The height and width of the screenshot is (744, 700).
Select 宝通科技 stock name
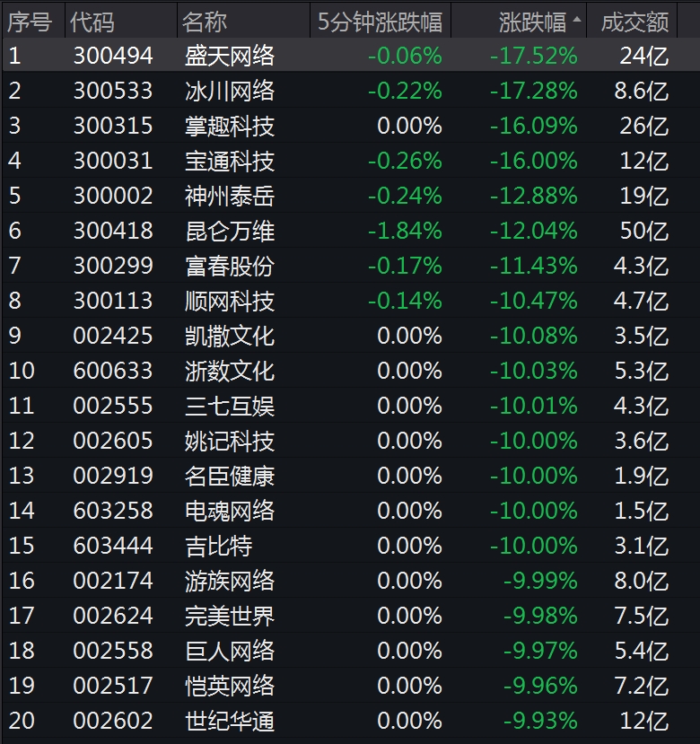(230, 161)
